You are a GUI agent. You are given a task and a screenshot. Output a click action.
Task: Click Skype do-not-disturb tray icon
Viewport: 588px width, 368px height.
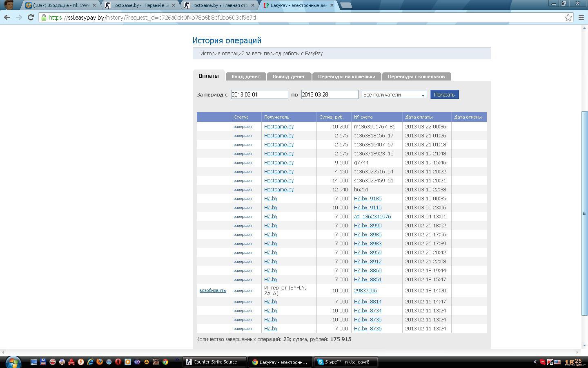tap(542, 362)
